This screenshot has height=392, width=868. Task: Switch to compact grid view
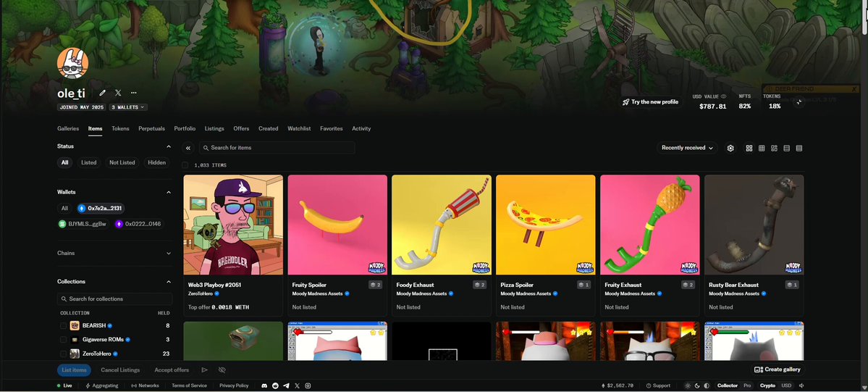tap(762, 148)
